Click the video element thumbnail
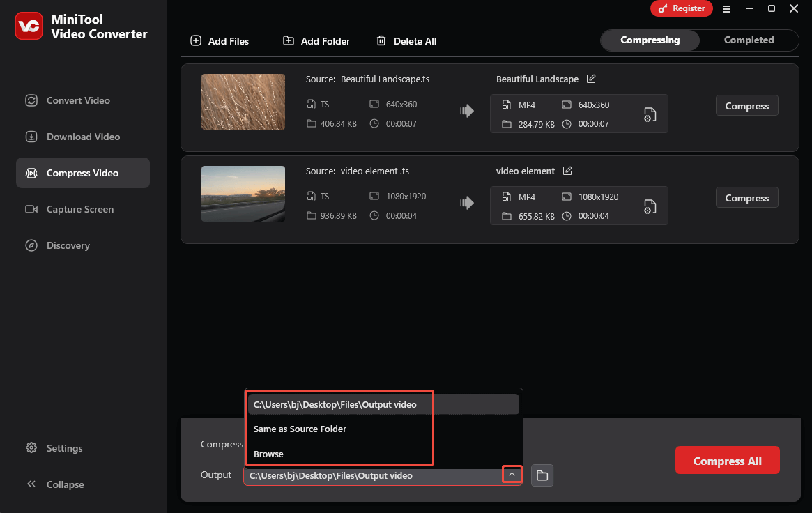The image size is (812, 513). point(243,194)
